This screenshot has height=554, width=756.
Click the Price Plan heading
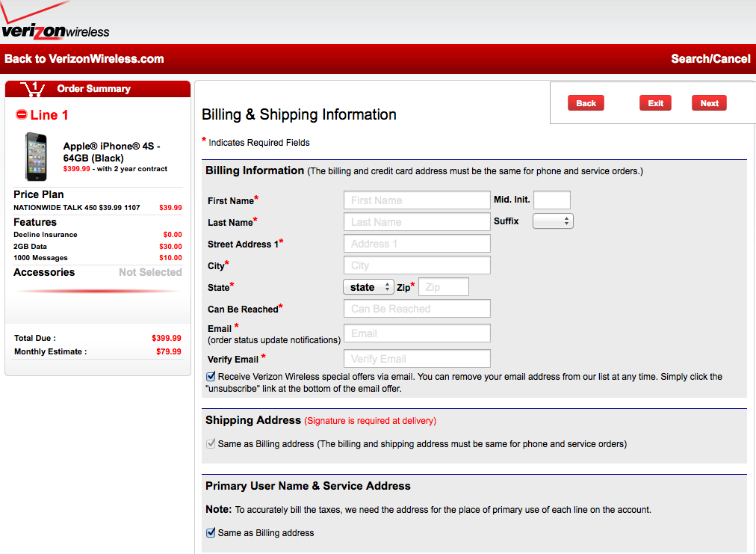39,194
